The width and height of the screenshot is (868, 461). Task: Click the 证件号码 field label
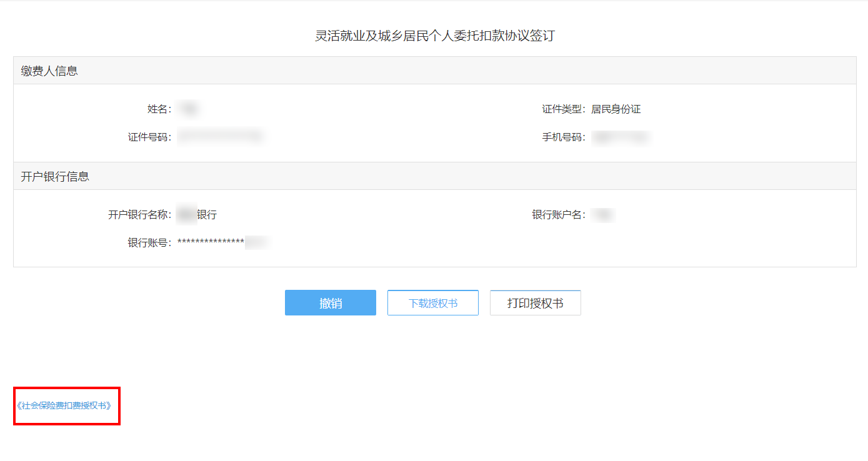point(149,137)
